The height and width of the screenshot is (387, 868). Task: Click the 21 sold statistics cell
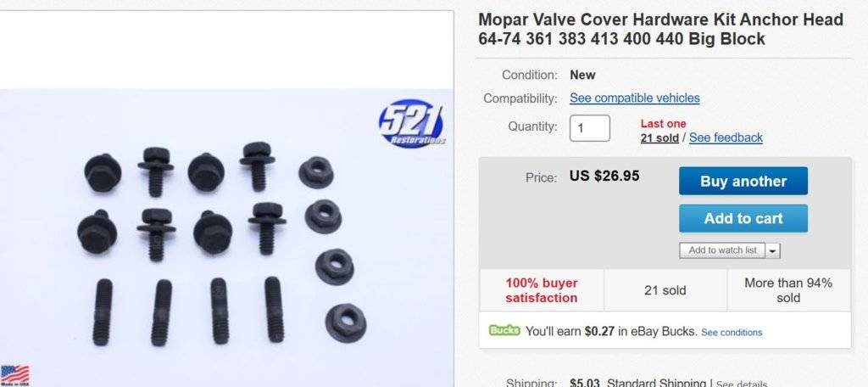[665, 290]
